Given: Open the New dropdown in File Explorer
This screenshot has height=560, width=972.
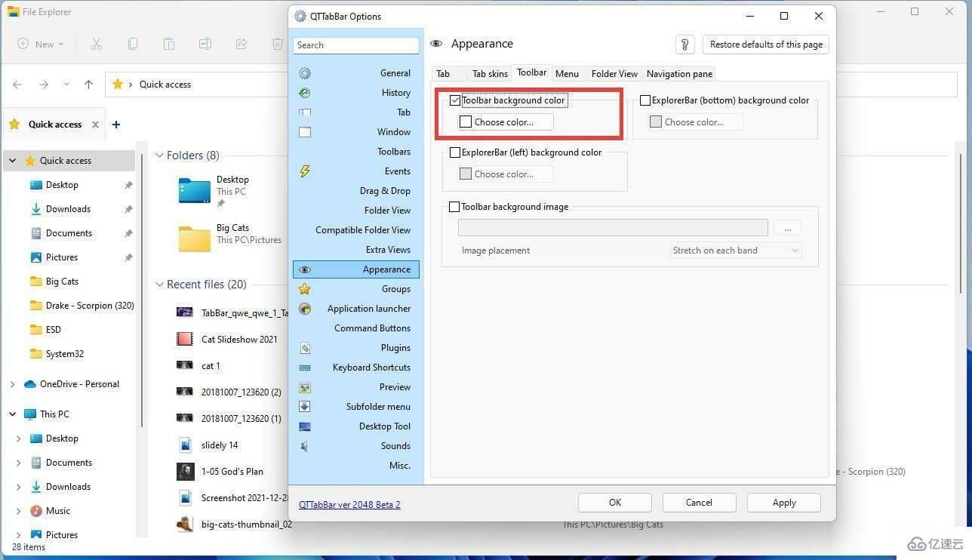Looking at the screenshot, I should pyautogui.click(x=42, y=44).
